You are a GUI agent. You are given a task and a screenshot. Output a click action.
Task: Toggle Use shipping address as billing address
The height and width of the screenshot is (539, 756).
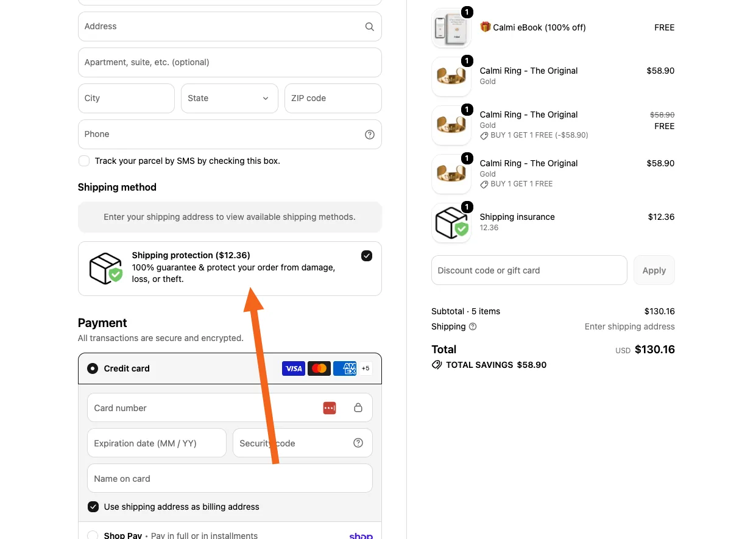click(93, 507)
